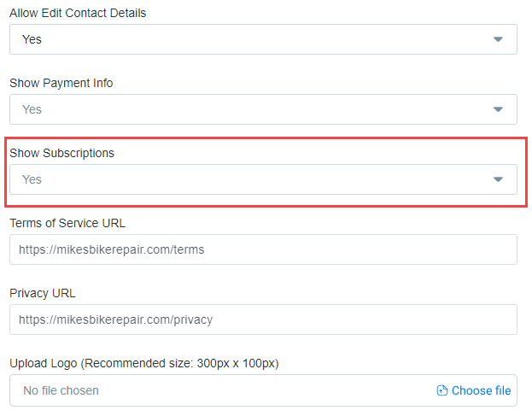Click the Privacy URL label
Screen dimensions: 532x416
(43, 293)
